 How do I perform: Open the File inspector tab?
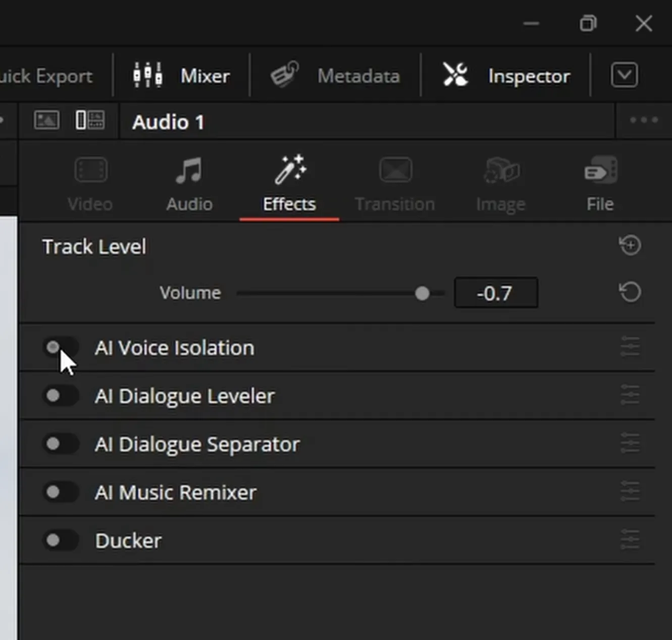click(600, 184)
